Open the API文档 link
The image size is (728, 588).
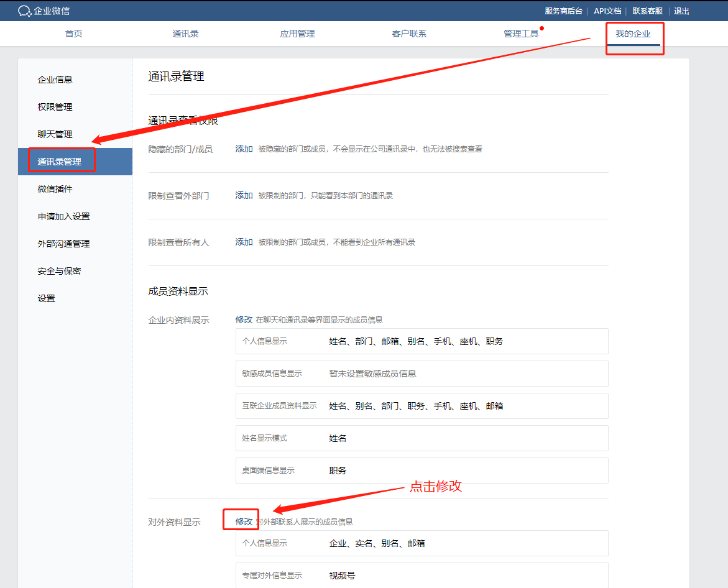[607, 11]
